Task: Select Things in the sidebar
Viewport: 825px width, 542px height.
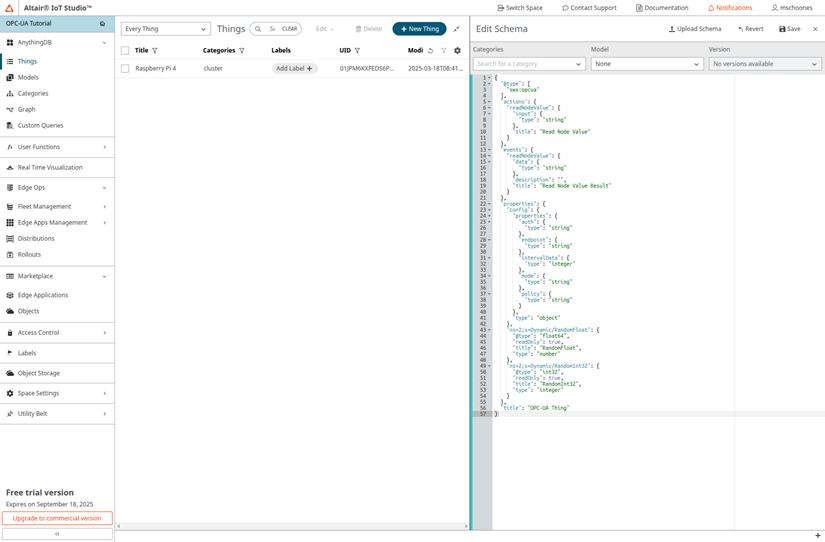Action: pos(27,62)
